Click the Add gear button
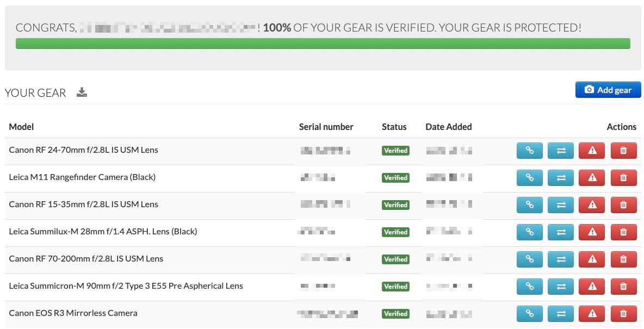Viewport: 644px width, 329px height. coord(608,90)
